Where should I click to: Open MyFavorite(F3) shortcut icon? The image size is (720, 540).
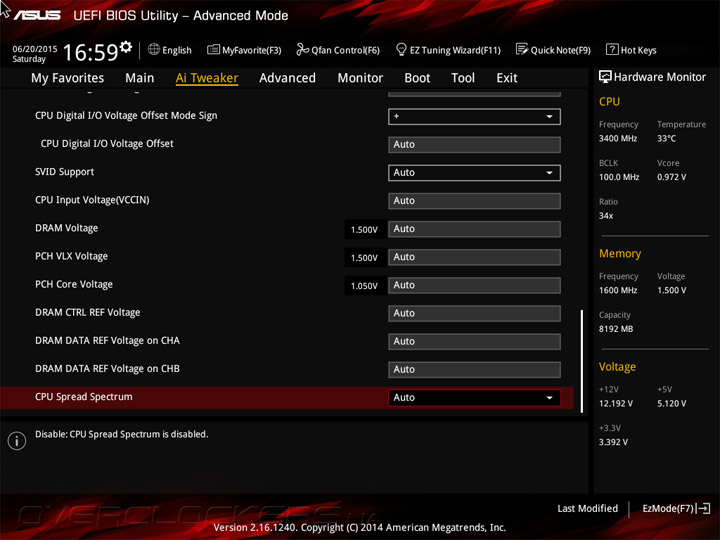click(x=213, y=49)
